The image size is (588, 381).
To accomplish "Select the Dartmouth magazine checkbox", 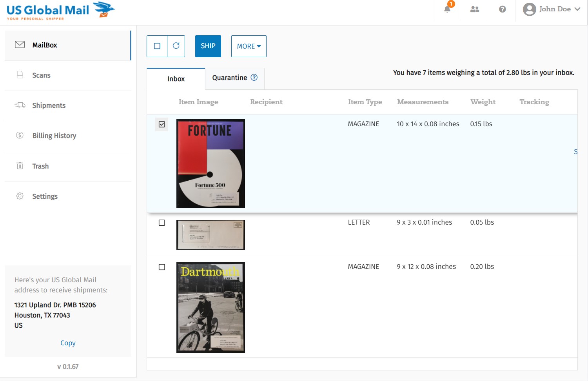I will pos(162,267).
